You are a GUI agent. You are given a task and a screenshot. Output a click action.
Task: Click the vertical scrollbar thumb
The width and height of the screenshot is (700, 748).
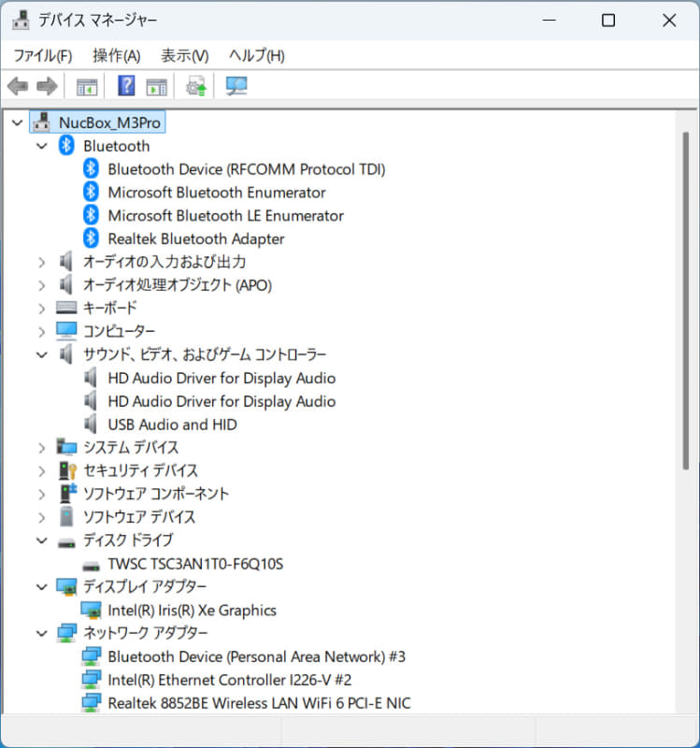[686, 300]
